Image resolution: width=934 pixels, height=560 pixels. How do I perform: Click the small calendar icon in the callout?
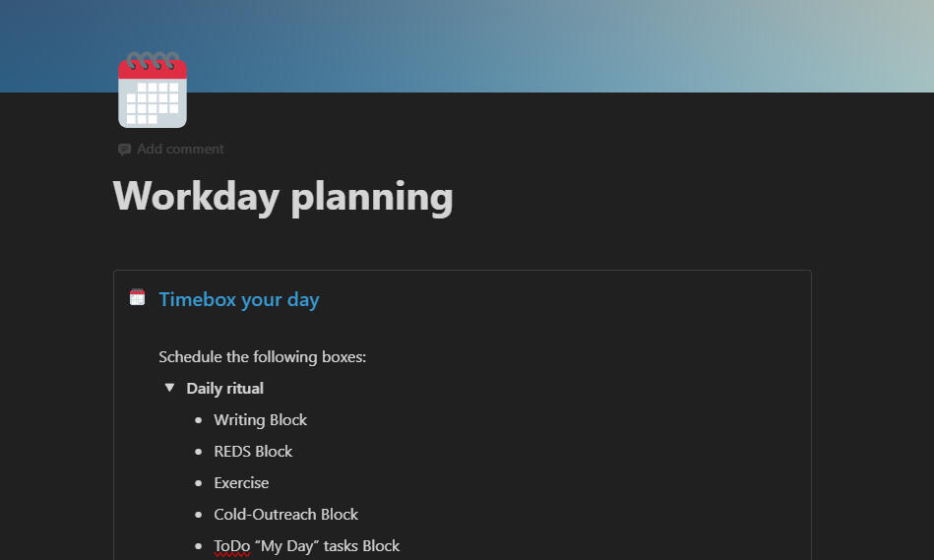point(138,297)
